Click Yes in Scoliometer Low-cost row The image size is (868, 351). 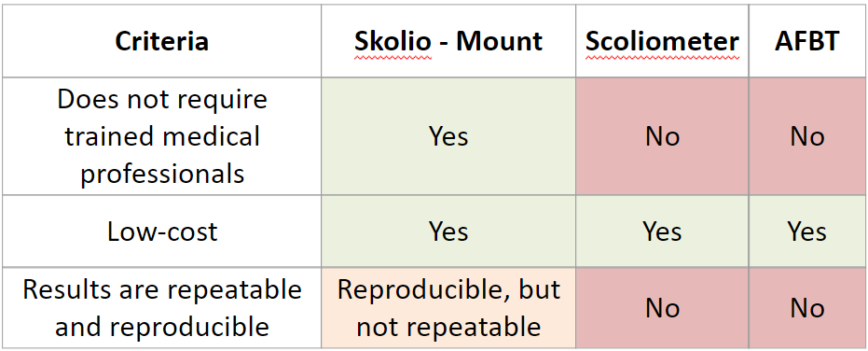pyautogui.click(x=662, y=232)
